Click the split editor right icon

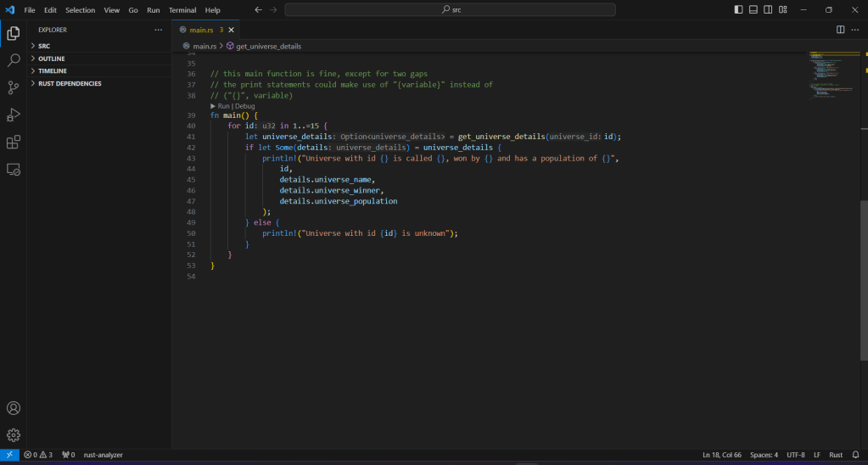tap(840, 30)
